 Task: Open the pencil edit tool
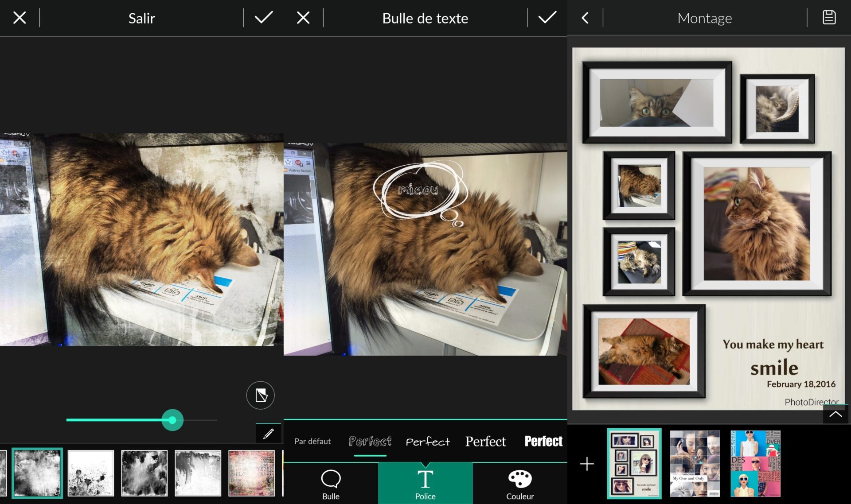coord(268,434)
